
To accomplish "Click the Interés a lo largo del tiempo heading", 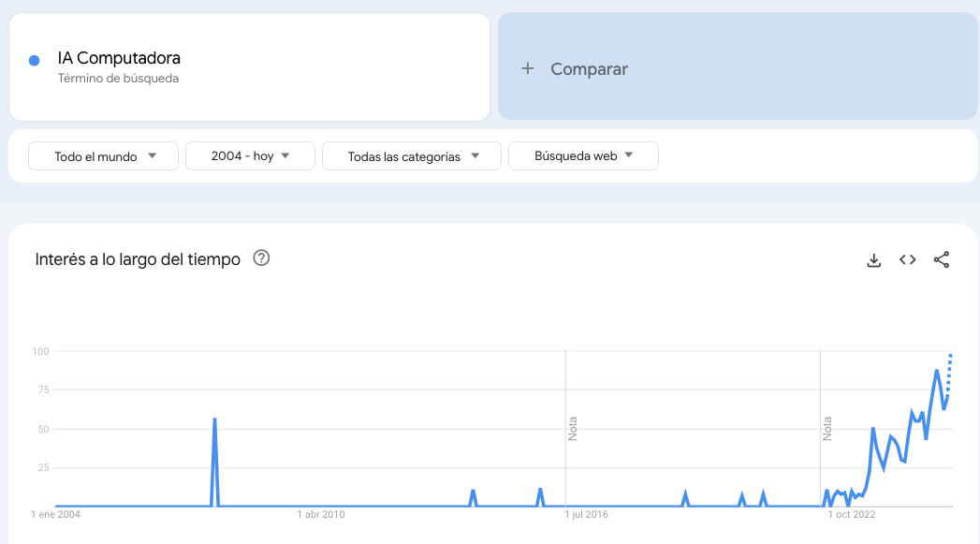I will 137,258.
